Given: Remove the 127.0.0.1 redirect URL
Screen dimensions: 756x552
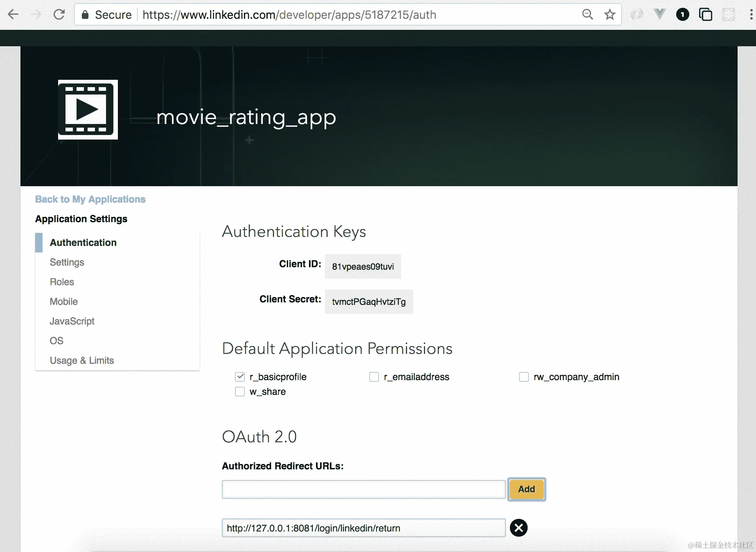Looking at the screenshot, I should click(x=519, y=528).
